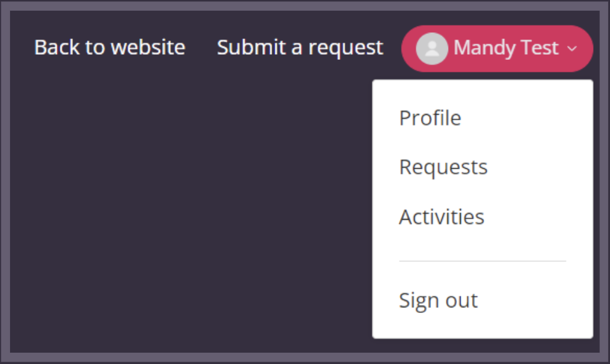Click the gray user avatar icon
The width and height of the screenshot is (610, 364).
[432, 48]
